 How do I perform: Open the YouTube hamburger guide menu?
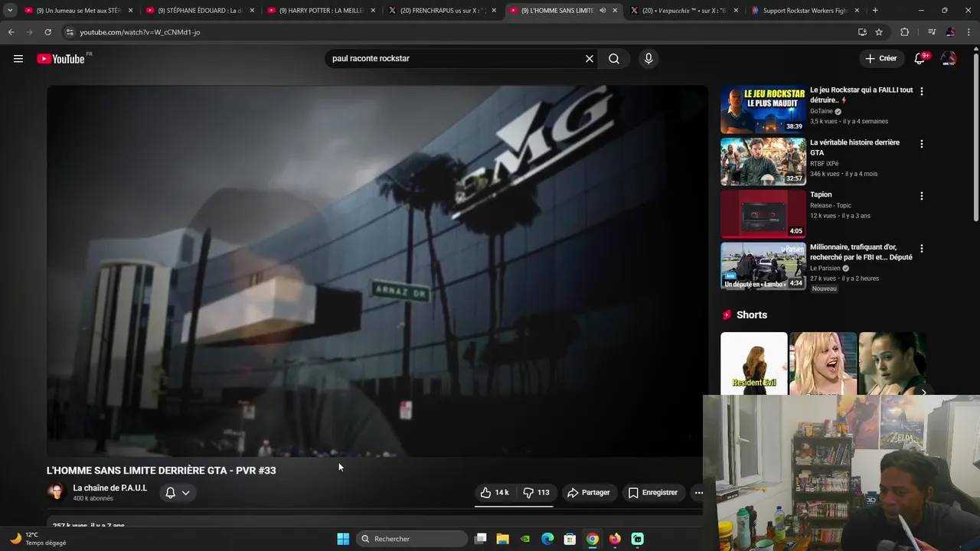tap(18, 59)
